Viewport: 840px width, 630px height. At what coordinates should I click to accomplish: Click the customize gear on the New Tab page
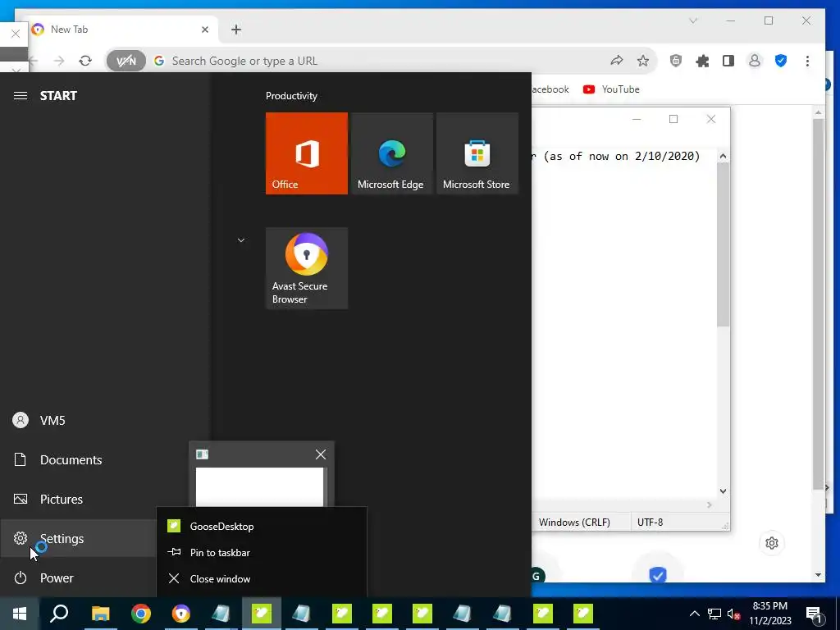coord(772,543)
